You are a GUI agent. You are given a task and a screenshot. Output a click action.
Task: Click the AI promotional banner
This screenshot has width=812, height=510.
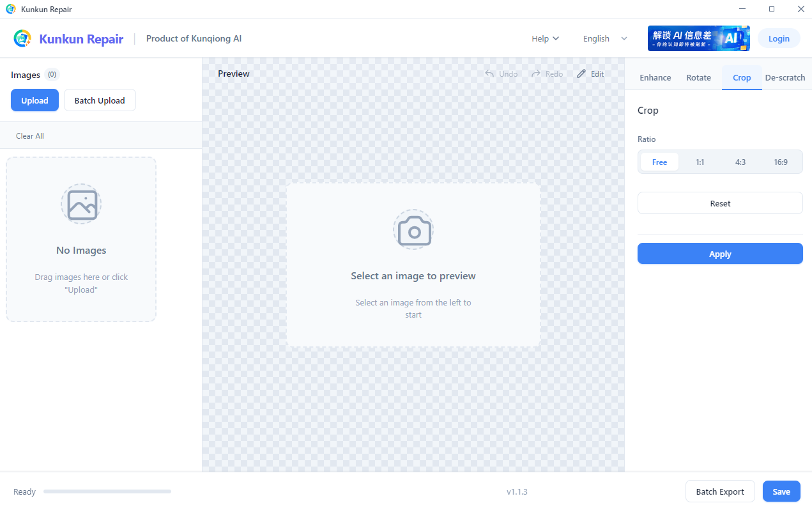pyautogui.click(x=698, y=38)
